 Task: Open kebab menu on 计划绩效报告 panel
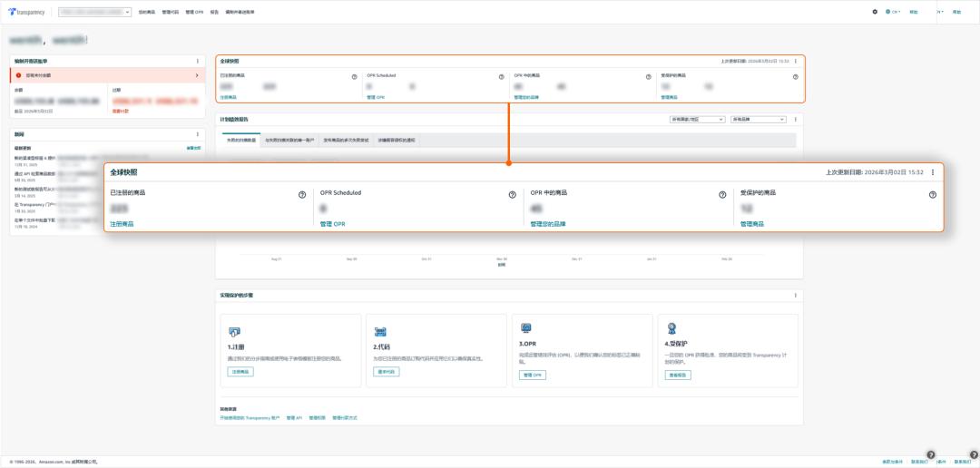(796, 119)
